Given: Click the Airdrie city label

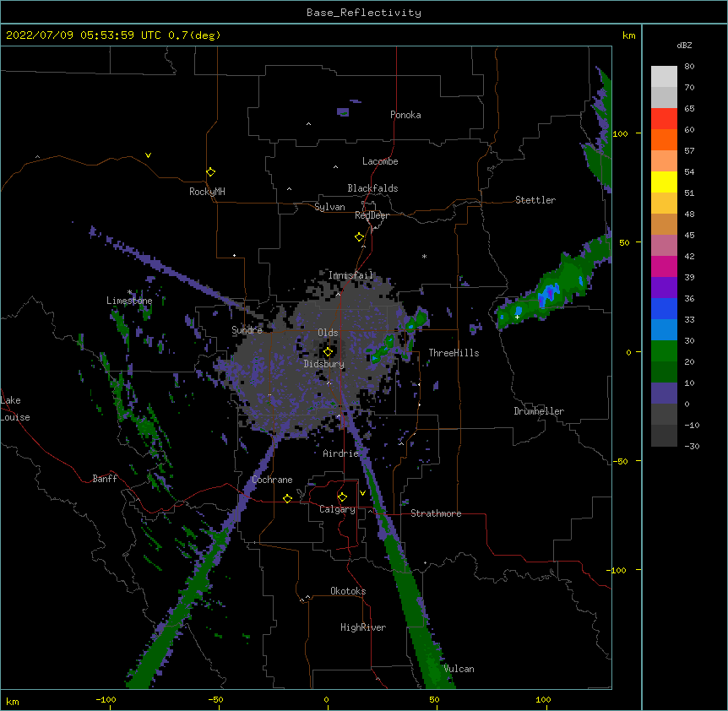Looking at the screenshot, I should (x=340, y=453).
